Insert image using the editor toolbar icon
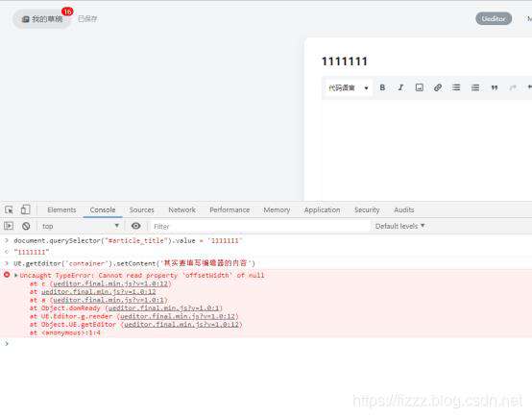 (420, 87)
